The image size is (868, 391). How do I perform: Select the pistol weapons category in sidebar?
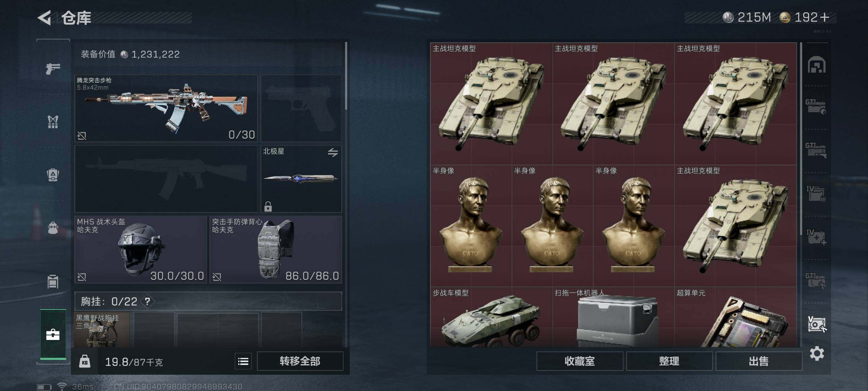coord(53,68)
